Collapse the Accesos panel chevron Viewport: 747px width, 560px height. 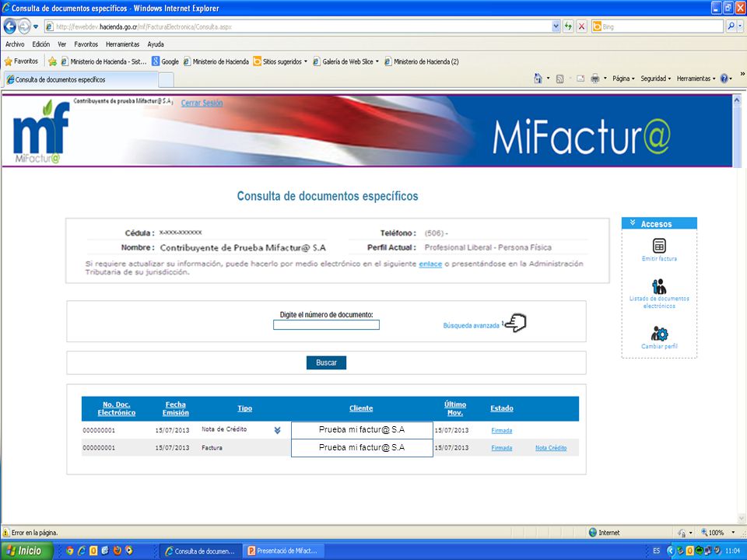(632, 222)
